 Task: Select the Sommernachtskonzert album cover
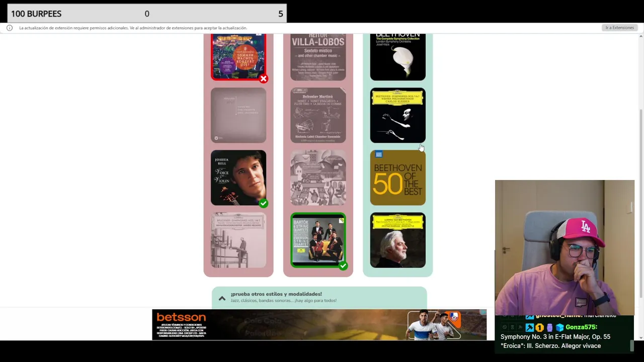click(238, 56)
